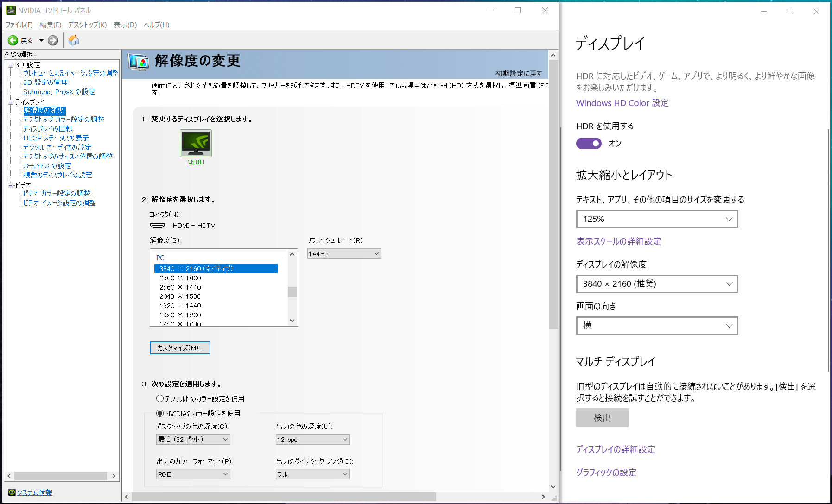This screenshot has height=504, width=832.
Task: Open G-SYNC の設定 page
Action: pyautogui.click(x=47, y=166)
